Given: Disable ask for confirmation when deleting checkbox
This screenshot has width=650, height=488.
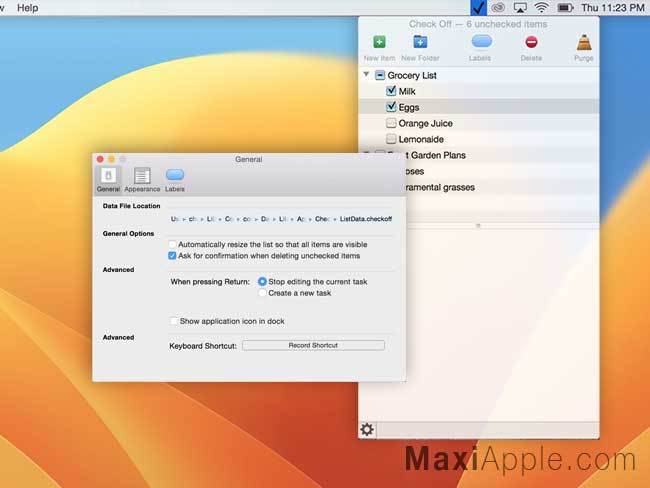Looking at the screenshot, I should point(172,255).
